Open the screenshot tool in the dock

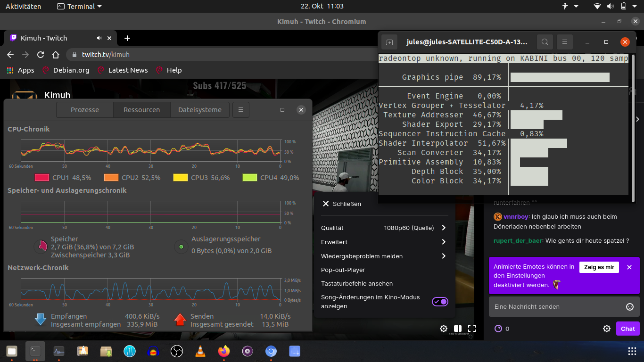point(295,351)
